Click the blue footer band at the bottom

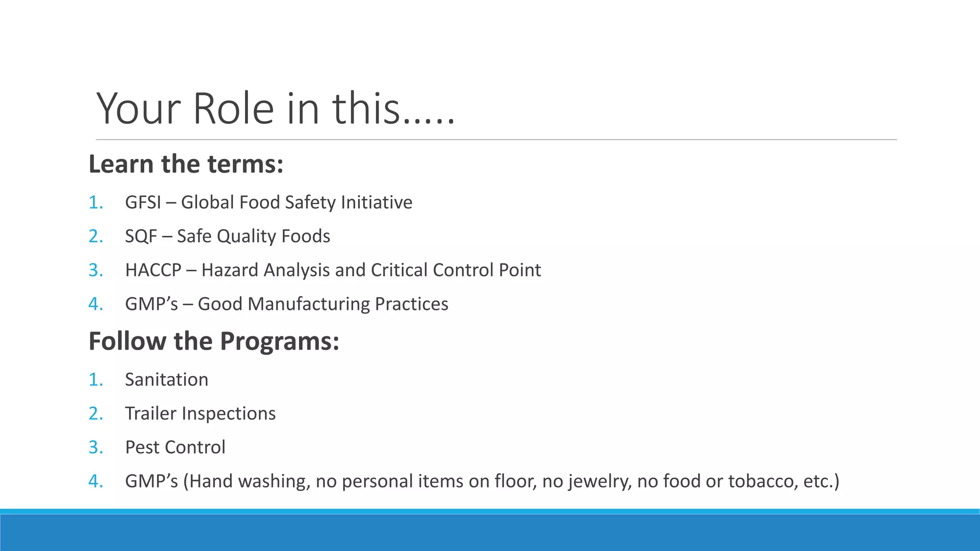490,530
